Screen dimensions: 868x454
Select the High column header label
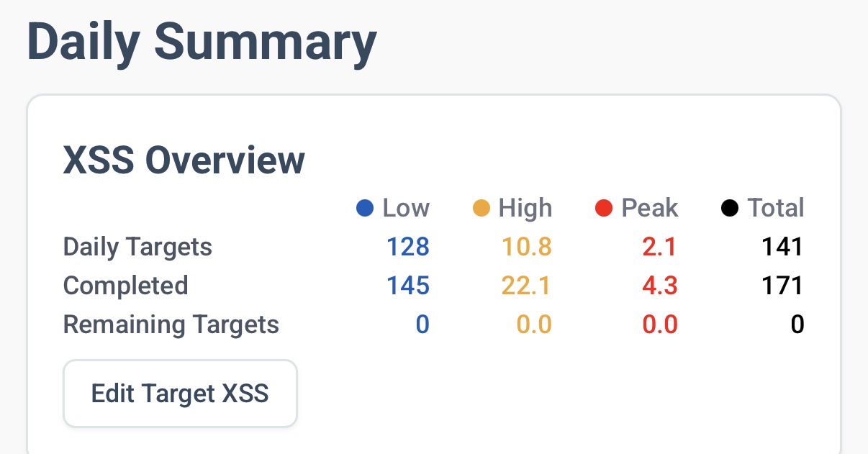525,209
